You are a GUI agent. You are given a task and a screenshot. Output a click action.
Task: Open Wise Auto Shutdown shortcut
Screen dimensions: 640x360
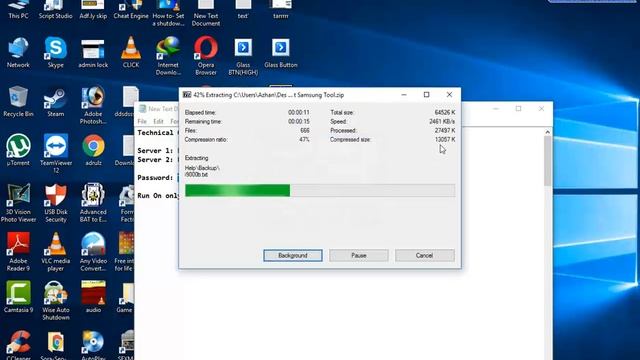[x=56, y=301]
